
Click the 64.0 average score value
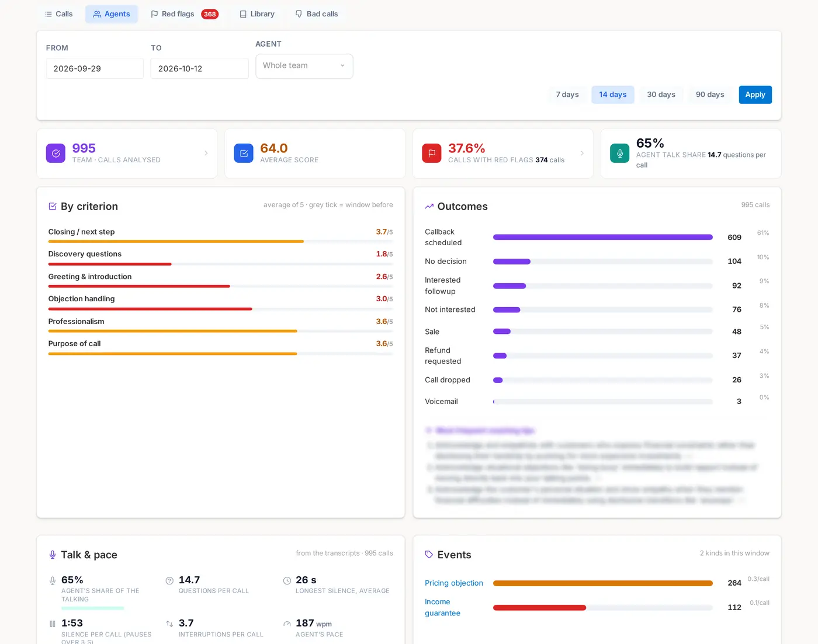pos(274,148)
